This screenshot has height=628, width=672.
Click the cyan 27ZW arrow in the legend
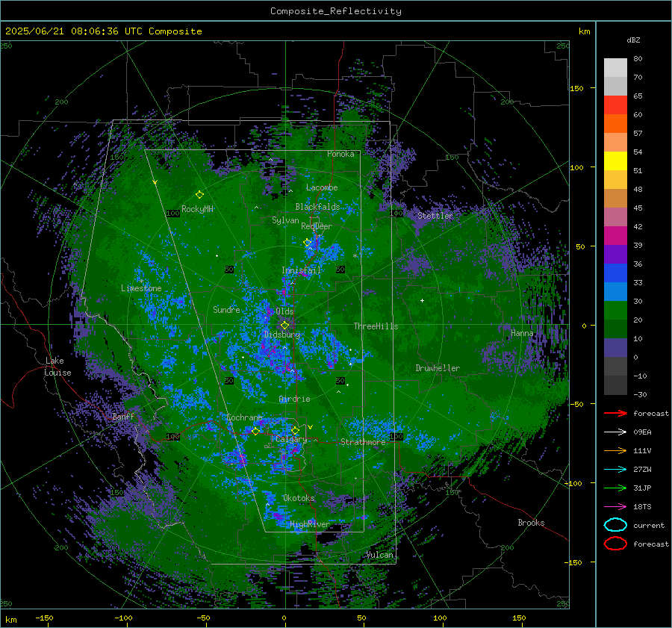[615, 470]
